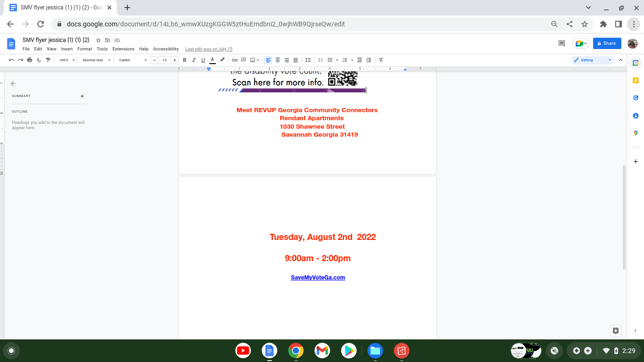Align text right

pyautogui.click(x=287, y=60)
